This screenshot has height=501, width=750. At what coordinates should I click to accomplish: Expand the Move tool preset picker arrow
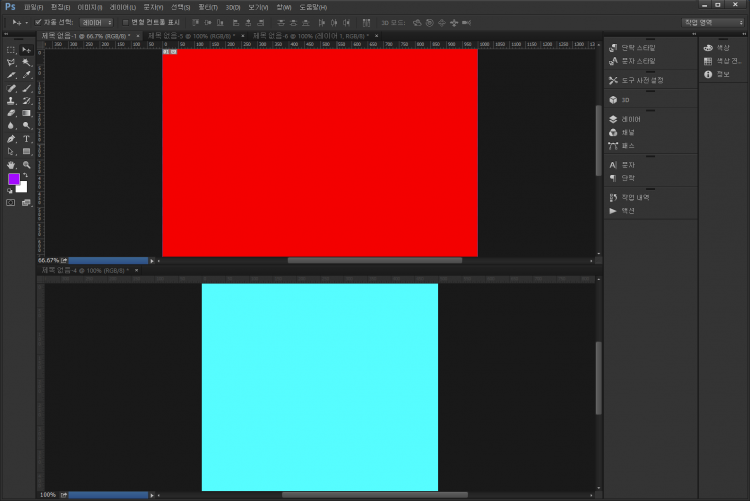26,21
